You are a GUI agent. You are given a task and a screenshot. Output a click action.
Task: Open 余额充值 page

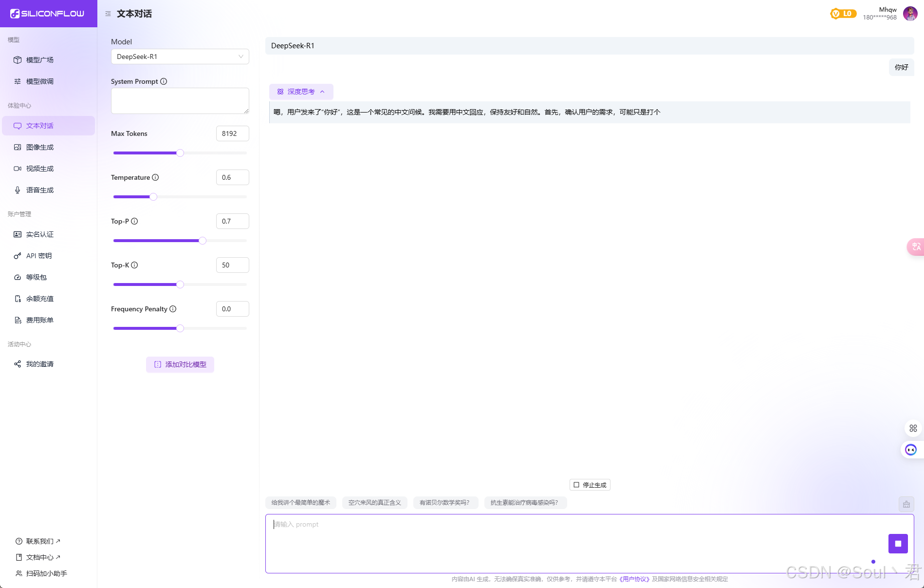tap(48, 299)
